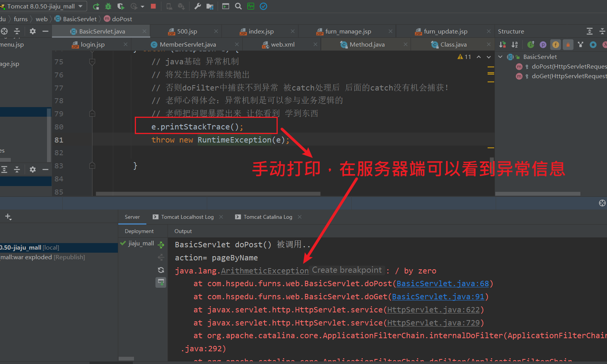The width and height of the screenshot is (607, 364).
Task: Select furns in the breadcrumb path
Action: 21,19
